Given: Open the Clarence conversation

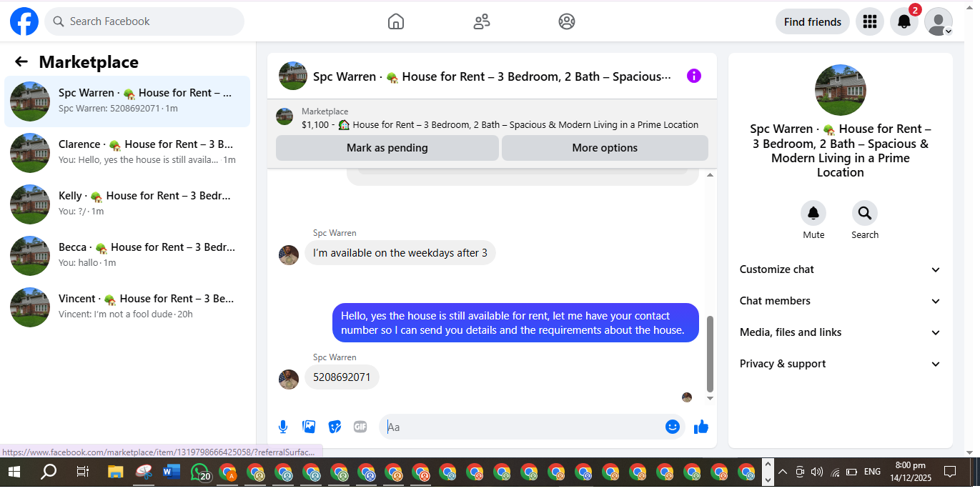Looking at the screenshot, I should click(x=127, y=152).
